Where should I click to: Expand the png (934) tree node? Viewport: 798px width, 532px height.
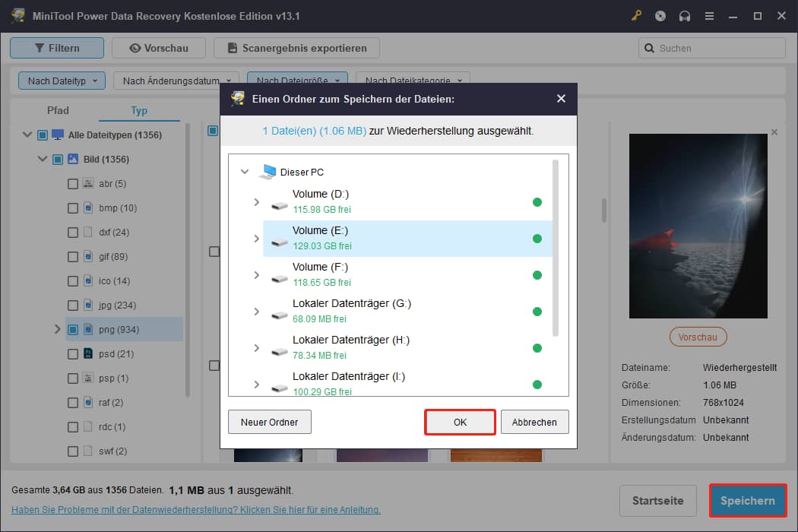coord(58,329)
